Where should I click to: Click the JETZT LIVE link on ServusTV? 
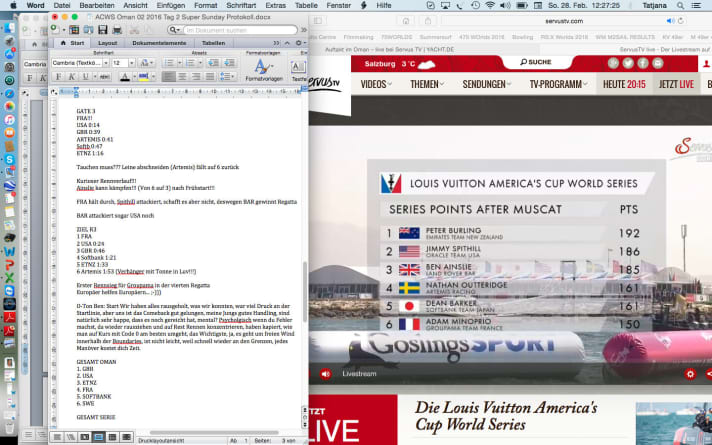[x=676, y=84]
